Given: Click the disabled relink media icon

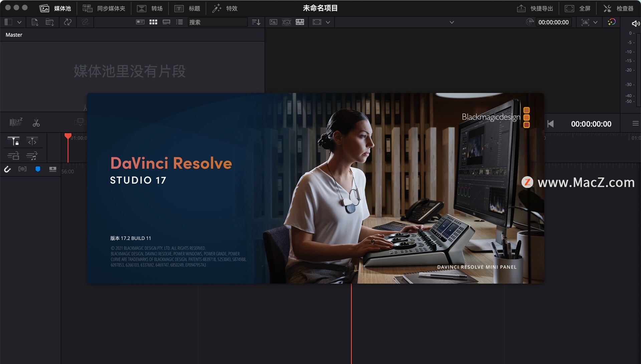Looking at the screenshot, I should [x=85, y=22].
